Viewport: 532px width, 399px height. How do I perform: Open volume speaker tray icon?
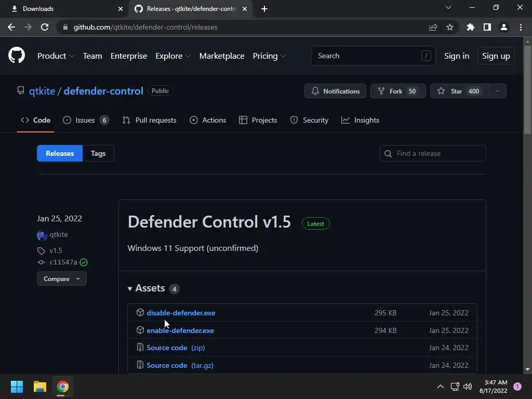point(468,387)
